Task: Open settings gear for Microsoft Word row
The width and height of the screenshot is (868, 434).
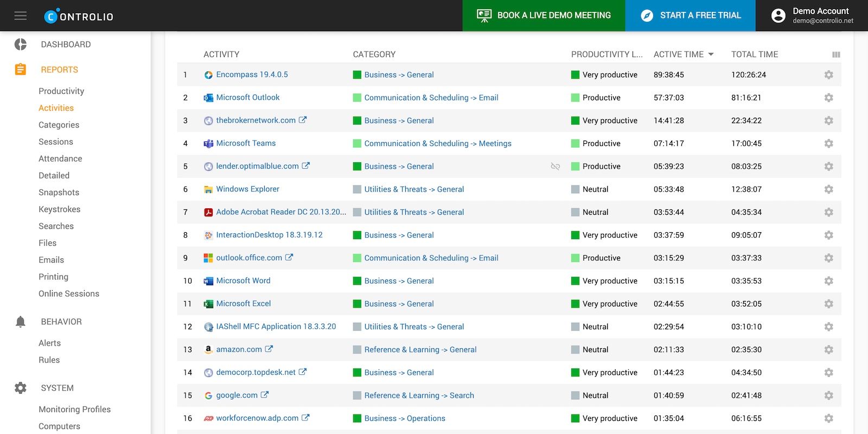Action: pos(828,281)
